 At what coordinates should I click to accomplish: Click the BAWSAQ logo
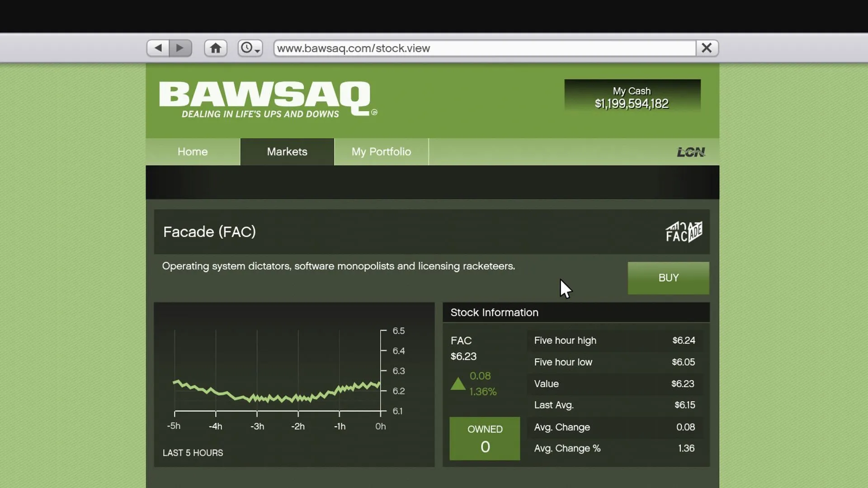268,99
